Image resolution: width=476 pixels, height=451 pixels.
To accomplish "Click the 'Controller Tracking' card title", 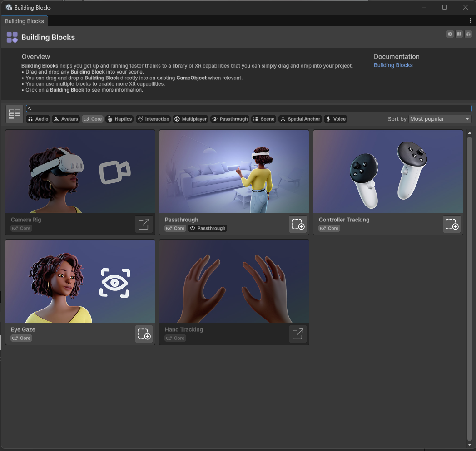I will coord(344,220).
